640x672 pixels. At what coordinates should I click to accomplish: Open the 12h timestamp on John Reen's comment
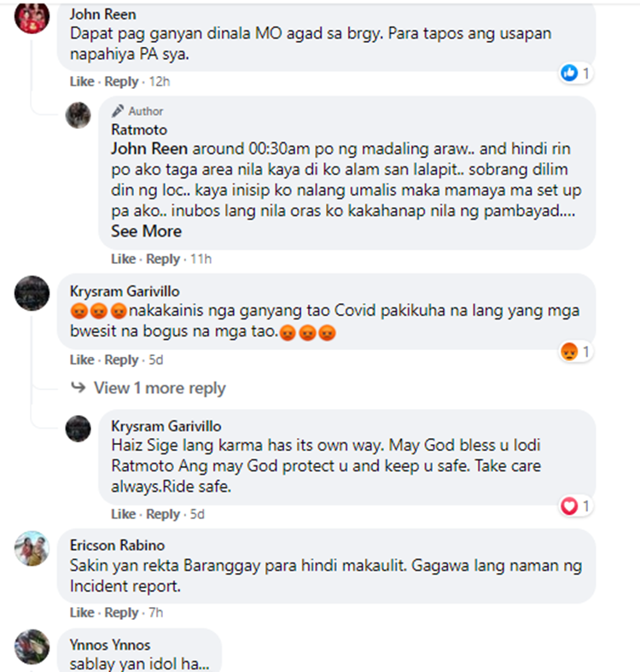(x=160, y=81)
